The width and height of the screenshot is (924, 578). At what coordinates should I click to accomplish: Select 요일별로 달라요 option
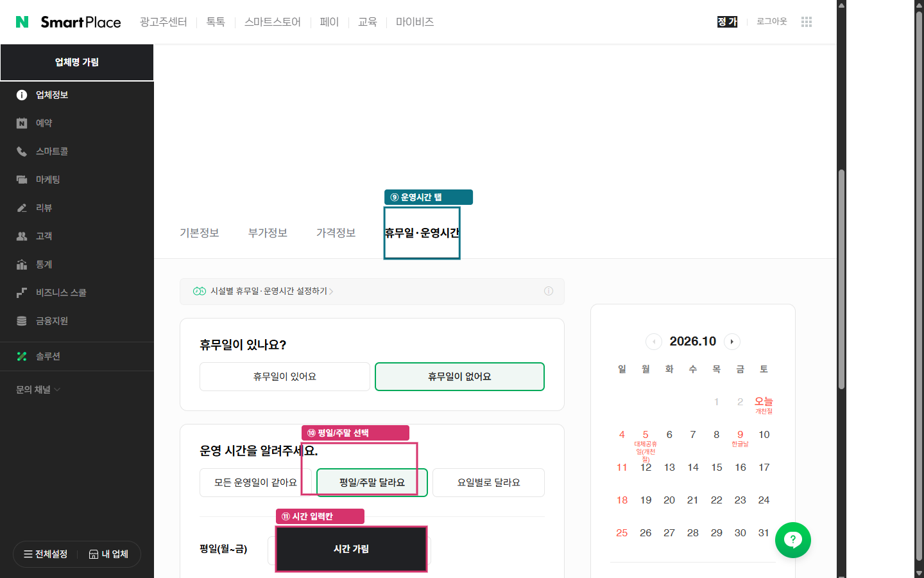tap(488, 482)
